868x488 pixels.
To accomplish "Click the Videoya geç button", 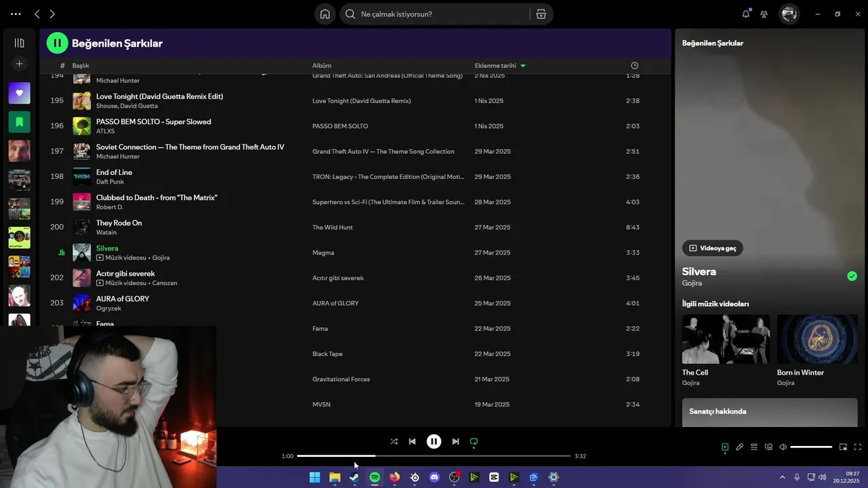I will pos(713,248).
